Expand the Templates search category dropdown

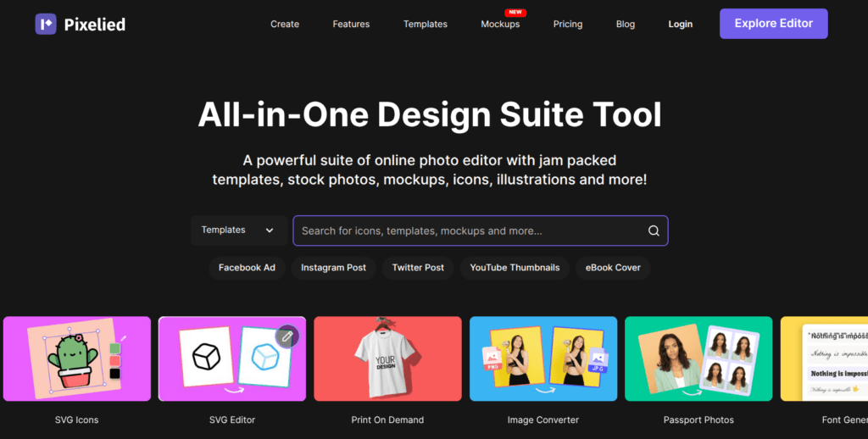(x=238, y=231)
